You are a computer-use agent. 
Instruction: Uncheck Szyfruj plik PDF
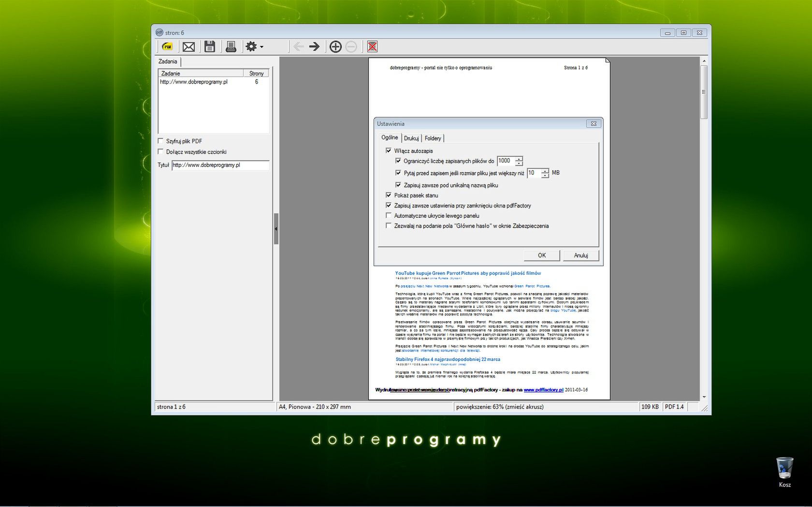[160, 141]
